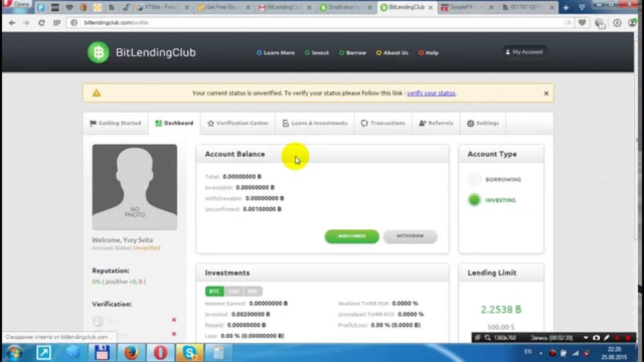This screenshot has height=362, width=644.
Task: Select the Borrowing account type
Action: coord(474,179)
